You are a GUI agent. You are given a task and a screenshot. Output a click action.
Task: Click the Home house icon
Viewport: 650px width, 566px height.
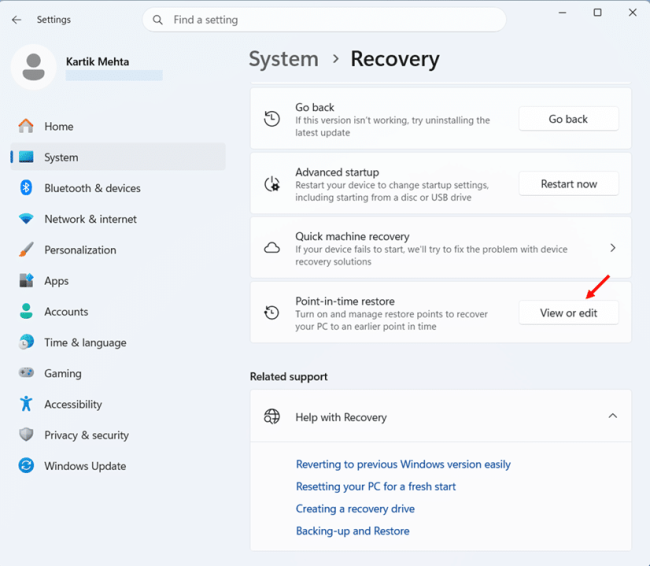pos(26,126)
